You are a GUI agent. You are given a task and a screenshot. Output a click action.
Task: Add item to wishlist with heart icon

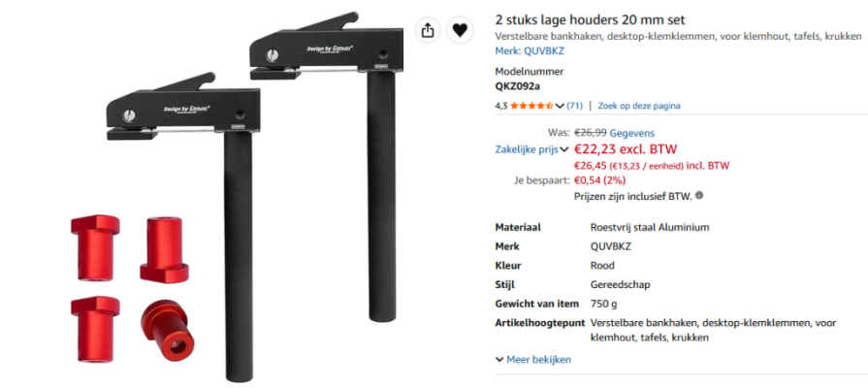click(460, 30)
